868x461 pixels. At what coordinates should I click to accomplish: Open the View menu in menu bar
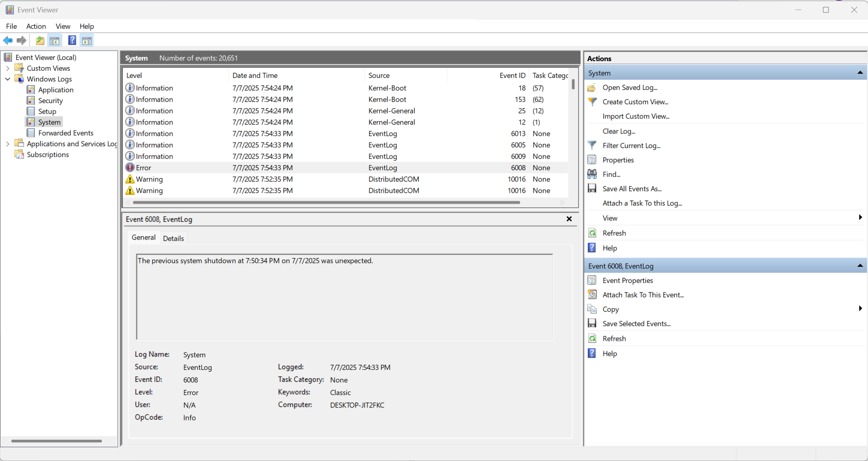point(63,26)
